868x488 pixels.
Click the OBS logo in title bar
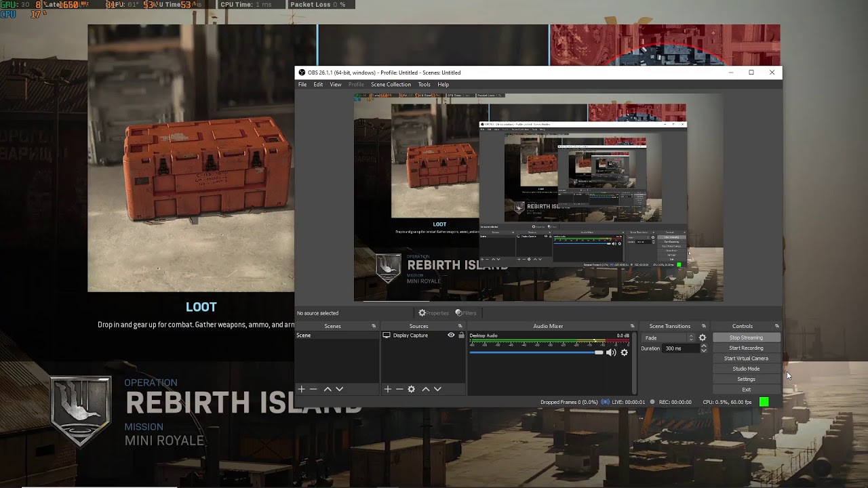coord(302,73)
